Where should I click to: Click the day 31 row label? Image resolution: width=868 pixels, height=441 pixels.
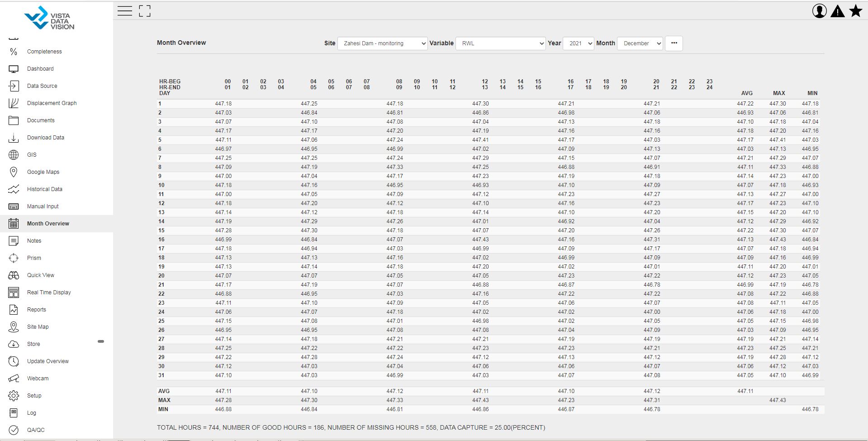tap(161, 375)
